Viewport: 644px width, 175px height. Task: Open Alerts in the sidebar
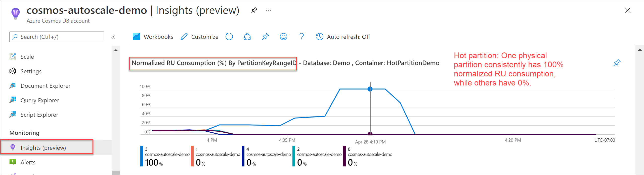(x=28, y=162)
